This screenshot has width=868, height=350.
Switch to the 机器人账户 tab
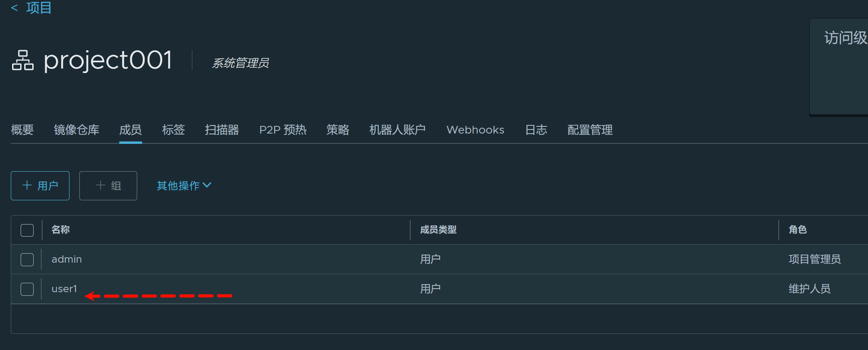coord(397,130)
